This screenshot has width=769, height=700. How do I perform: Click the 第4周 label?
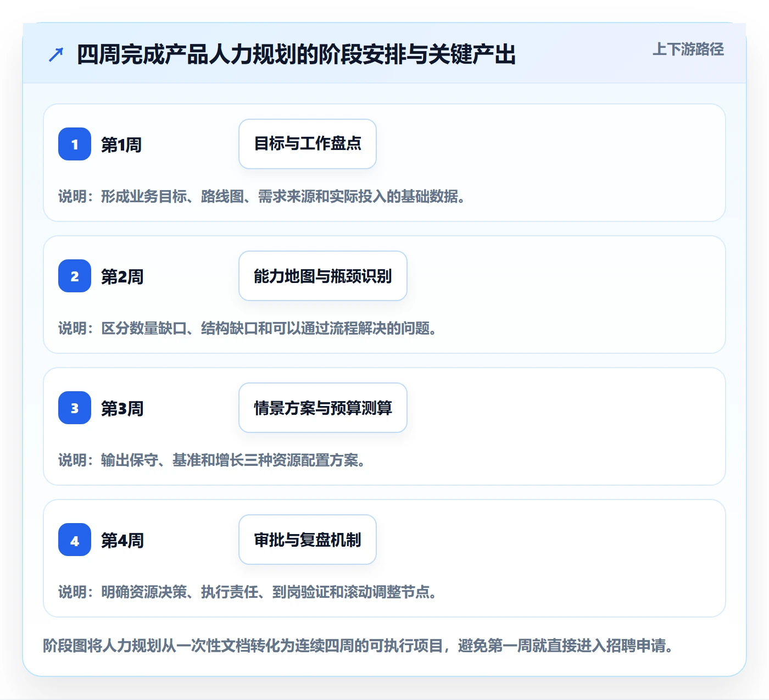pos(122,540)
